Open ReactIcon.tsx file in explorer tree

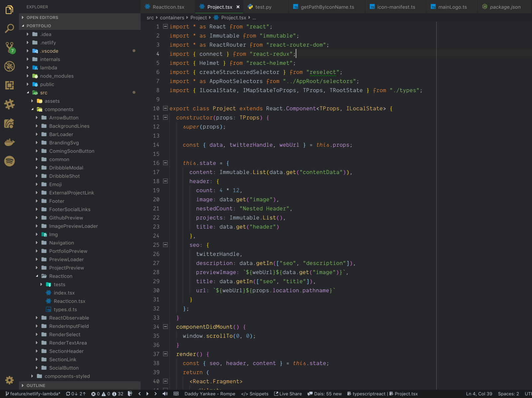[x=80, y=301]
